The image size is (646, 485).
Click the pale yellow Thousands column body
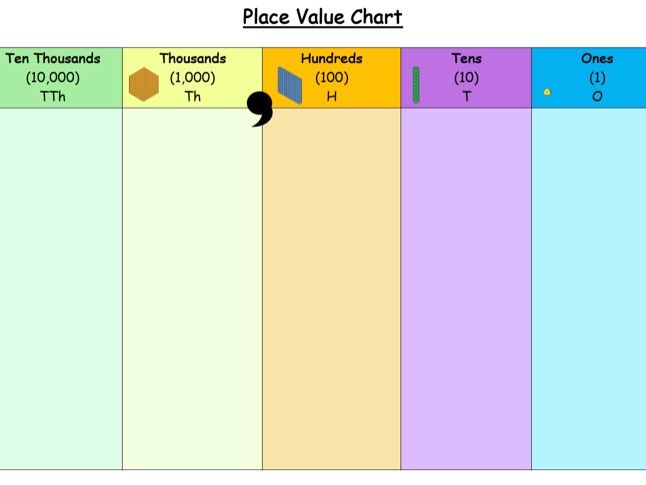coord(192,289)
